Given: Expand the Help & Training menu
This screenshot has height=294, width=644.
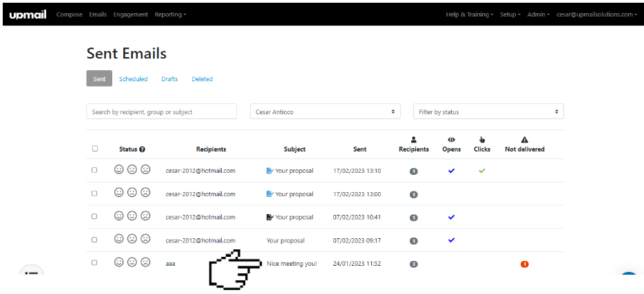Looking at the screenshot, I should point(469,14).
